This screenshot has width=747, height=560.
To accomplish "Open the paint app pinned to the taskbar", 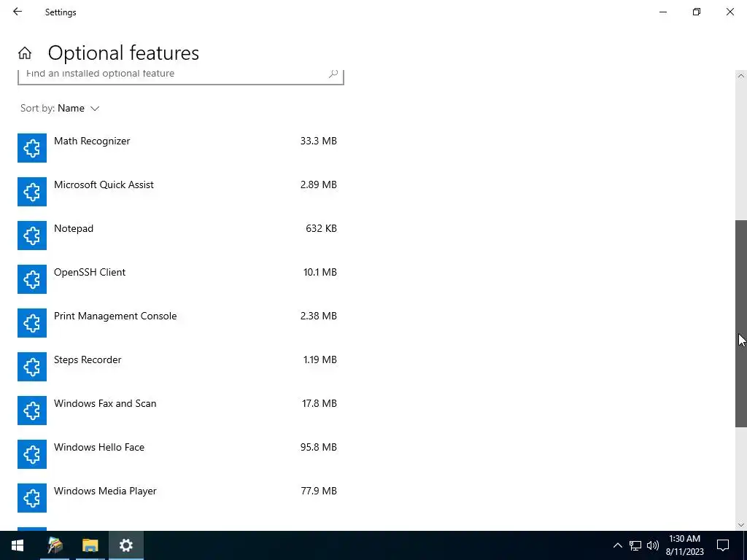I will tap(55, 545).
